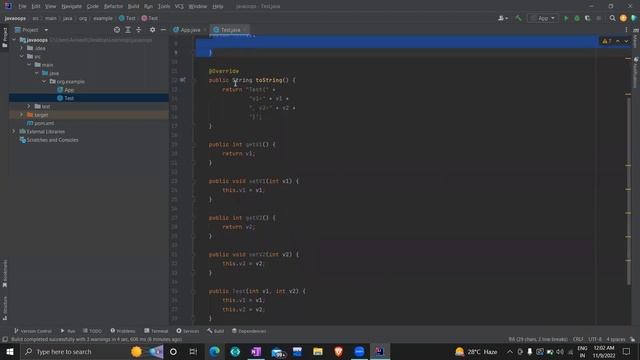The image size is (640, 360).
Task: Click Collapse All icon in Project panel
Action: (139, 30)
